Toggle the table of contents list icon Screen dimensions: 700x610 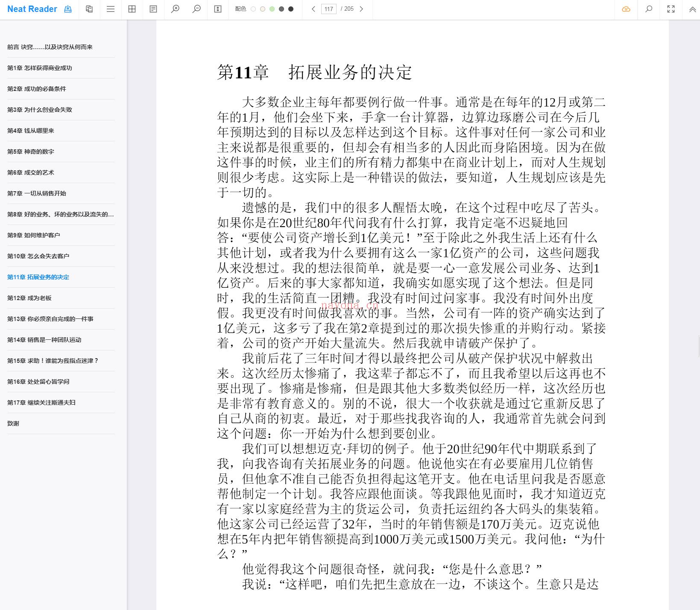[x=111, y=9]
